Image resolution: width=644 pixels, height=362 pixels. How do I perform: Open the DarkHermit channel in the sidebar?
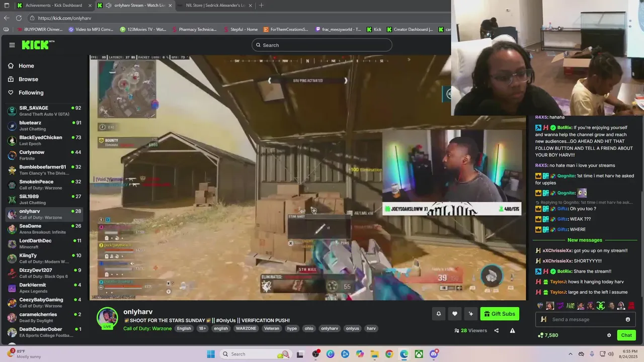[44, 288]
